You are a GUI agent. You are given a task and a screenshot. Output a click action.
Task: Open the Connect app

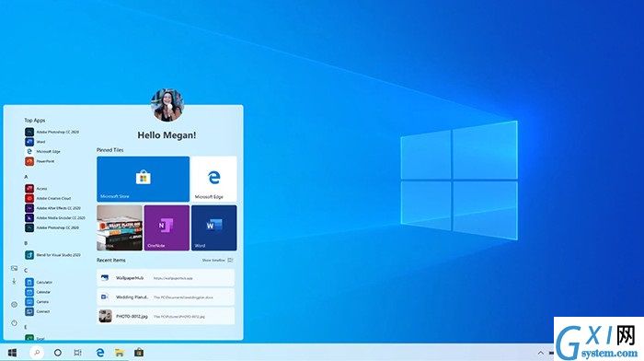pyautogui.click(x=38, y=311)
